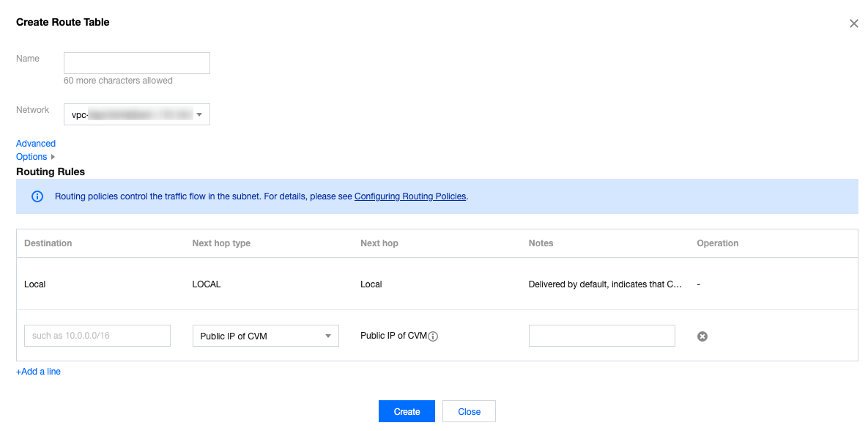Screen dimensions: 868x431
Task: Close the Create Route Table dialog with X
Action: [x=853, y=23]
